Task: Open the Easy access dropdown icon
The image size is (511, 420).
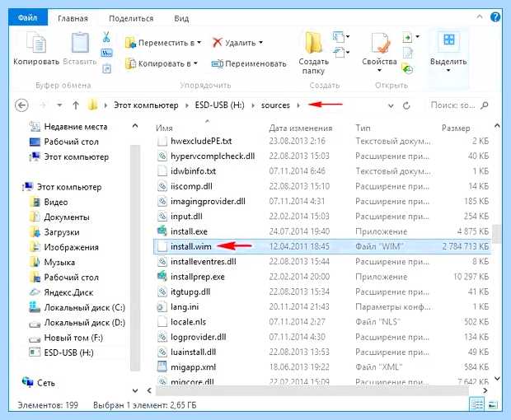Action: (341, 52)
